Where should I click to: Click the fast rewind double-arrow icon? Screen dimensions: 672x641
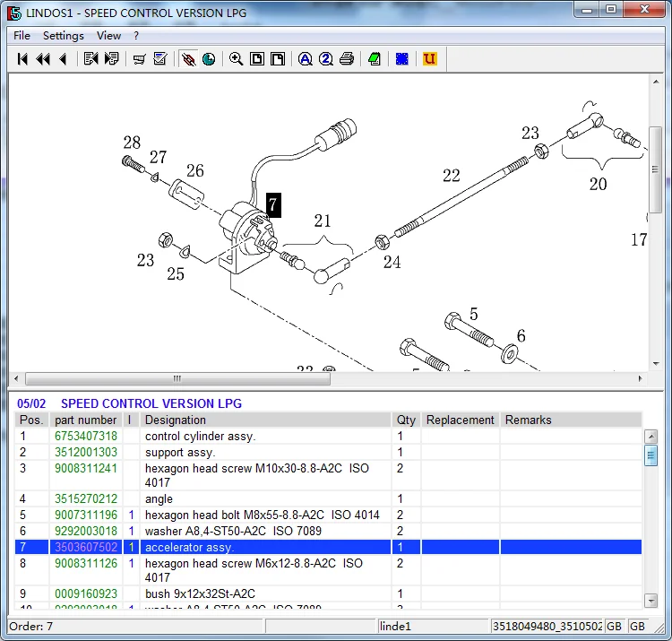click(43, 59)
